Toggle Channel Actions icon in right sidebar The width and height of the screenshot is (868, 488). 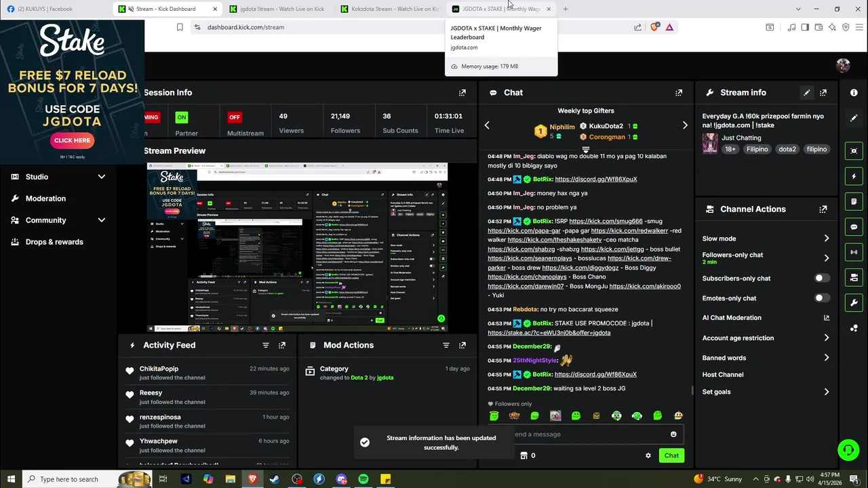point(854,277)
